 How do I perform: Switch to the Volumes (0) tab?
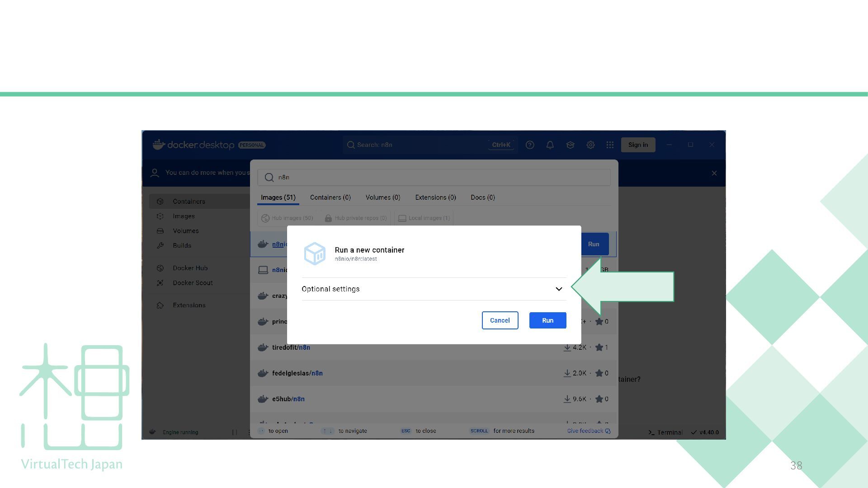coord(382,197)
